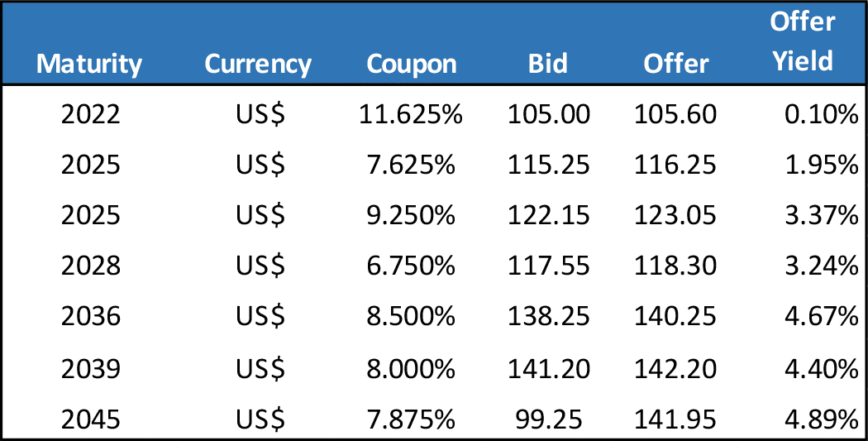
Task: Click the Offer Yield column header
Action: (802, 41)
